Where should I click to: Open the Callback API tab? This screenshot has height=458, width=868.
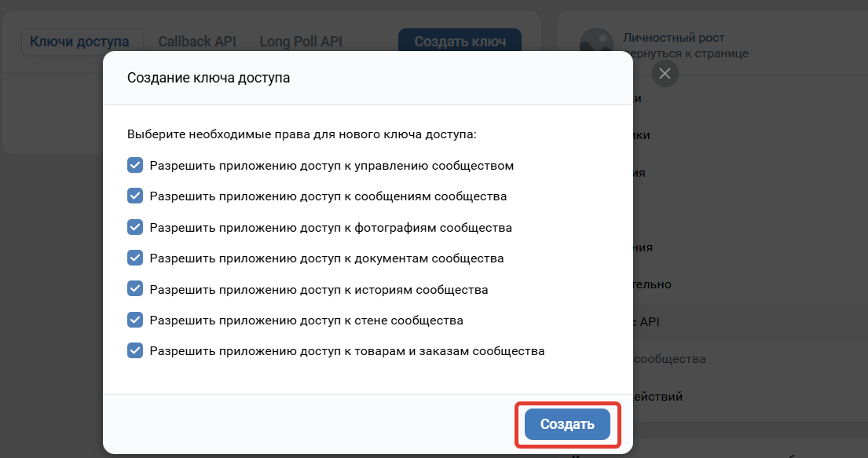click(x=197, y=42)
